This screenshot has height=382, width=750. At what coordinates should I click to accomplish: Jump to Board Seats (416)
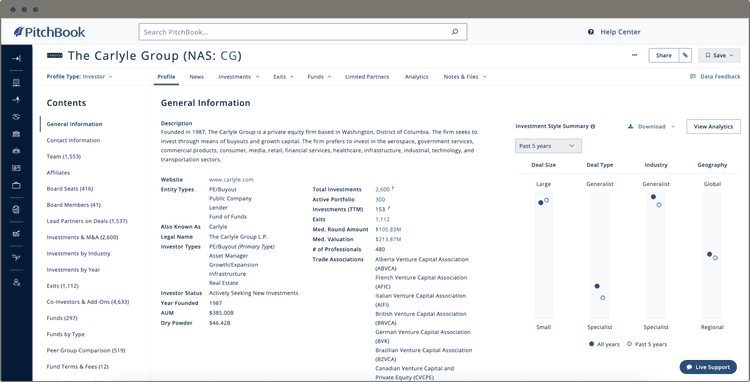pos(70,189)
